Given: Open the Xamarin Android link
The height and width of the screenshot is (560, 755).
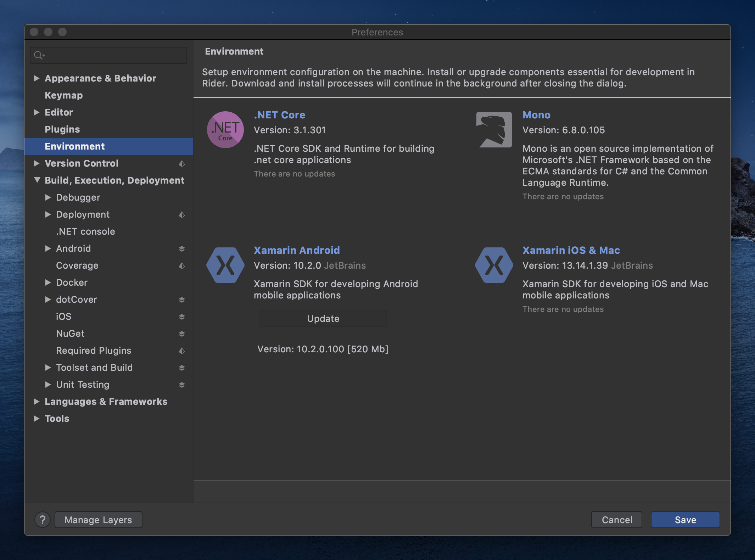Looking at the screenshot, I should point(297,250).
